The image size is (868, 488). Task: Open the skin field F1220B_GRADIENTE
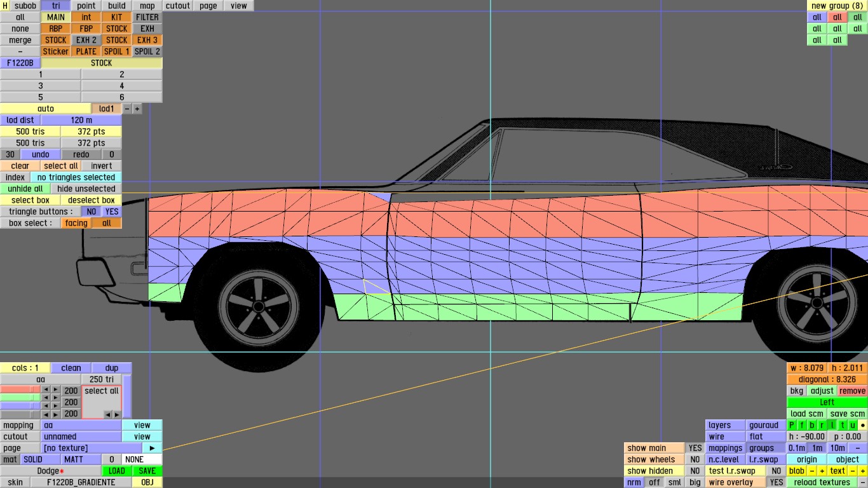coord(81,482)
